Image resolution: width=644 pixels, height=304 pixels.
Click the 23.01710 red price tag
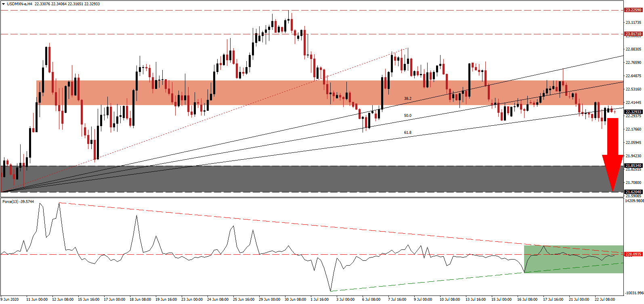(x=633, y=34)
